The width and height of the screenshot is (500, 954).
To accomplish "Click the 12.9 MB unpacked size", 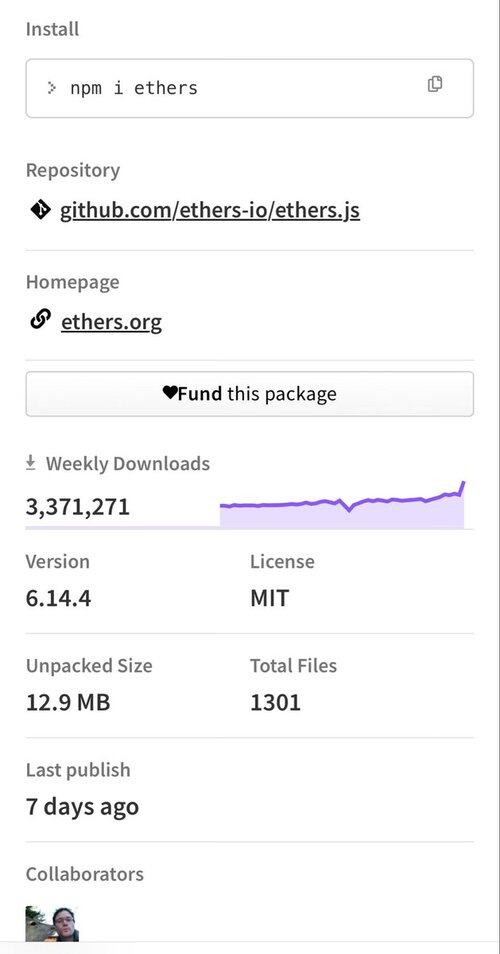I will 68,703.
